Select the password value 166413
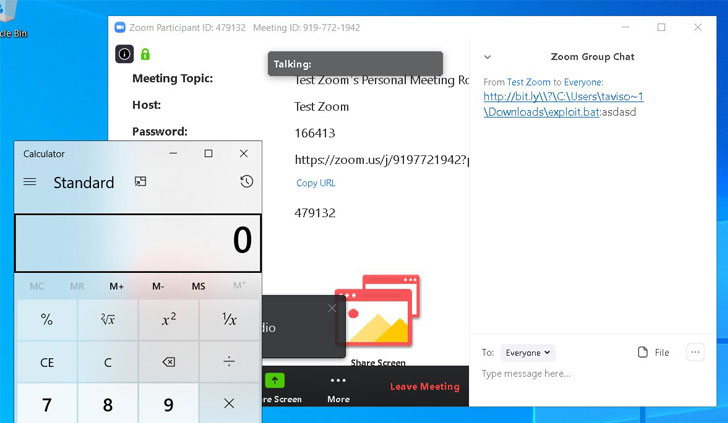The width and height of the screenshot is (728, 423). [x=315, y=133]
